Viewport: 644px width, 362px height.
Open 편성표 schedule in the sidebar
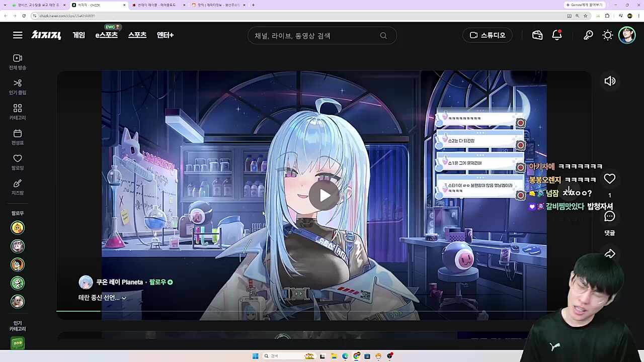click(18, 137)
